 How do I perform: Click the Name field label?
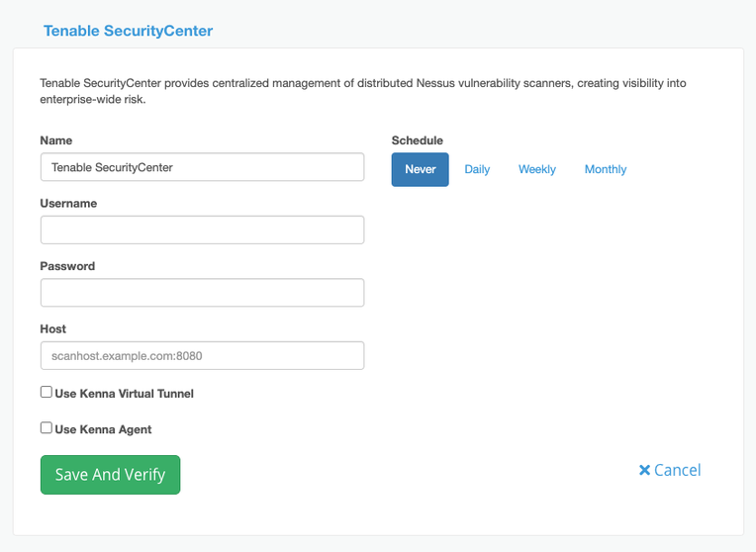point(56,140)
